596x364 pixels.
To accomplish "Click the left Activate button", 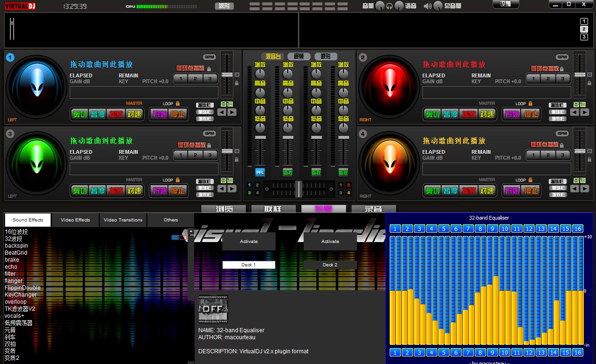I will click(x=249, y=242).
